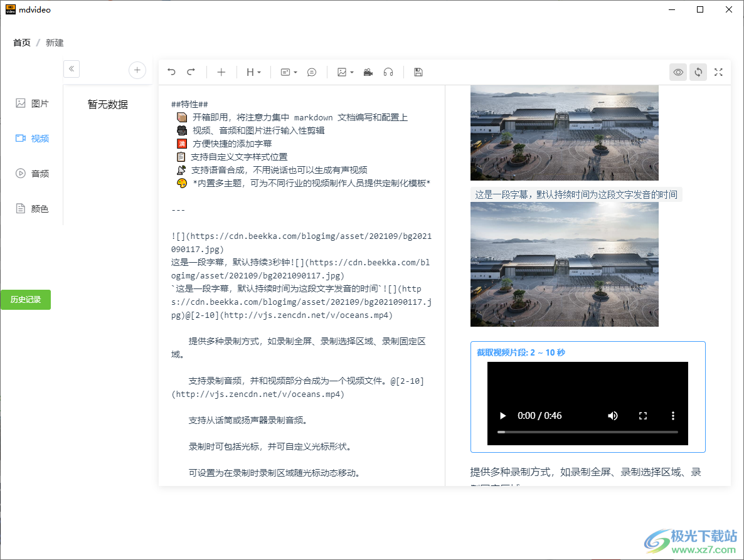Expand the image insert dropdown arrow

(351, 72)
